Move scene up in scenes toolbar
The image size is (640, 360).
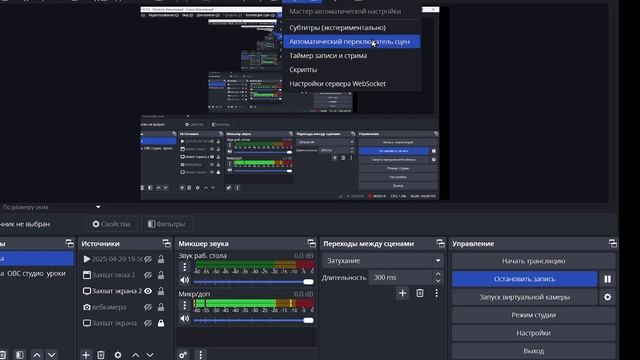point(37,355)
